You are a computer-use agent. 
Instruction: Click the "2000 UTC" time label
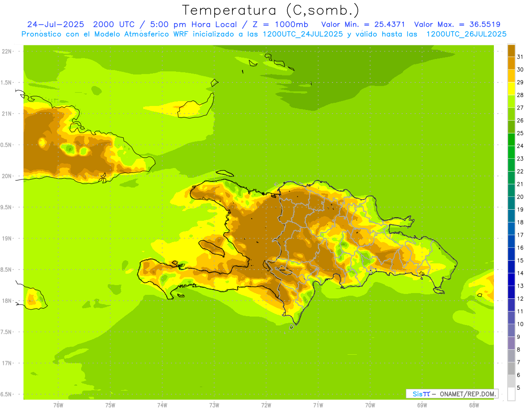[113, 24]
